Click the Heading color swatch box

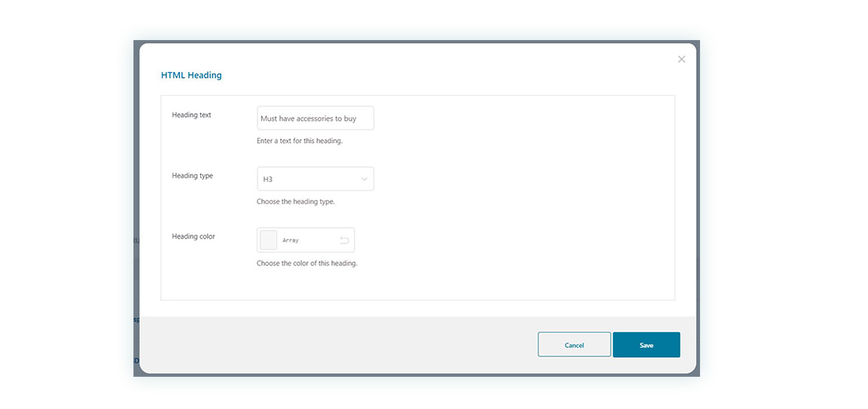(x=268, y=240)
